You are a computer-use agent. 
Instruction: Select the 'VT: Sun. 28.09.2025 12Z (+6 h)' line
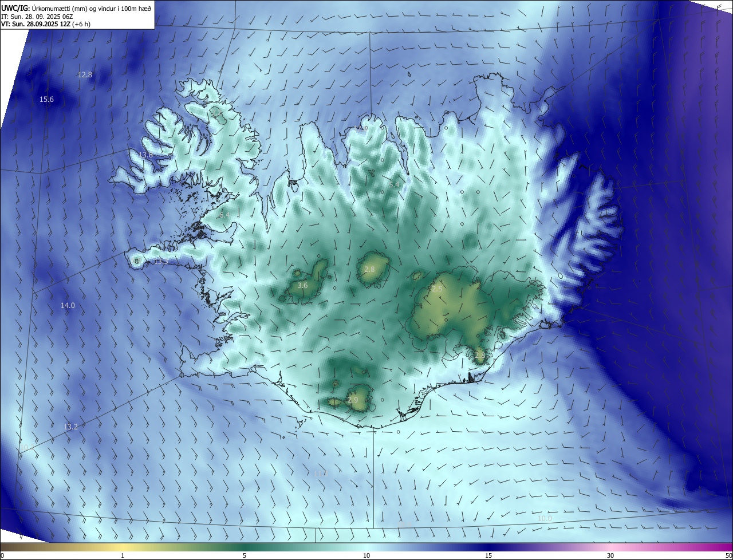coord(46,24)
